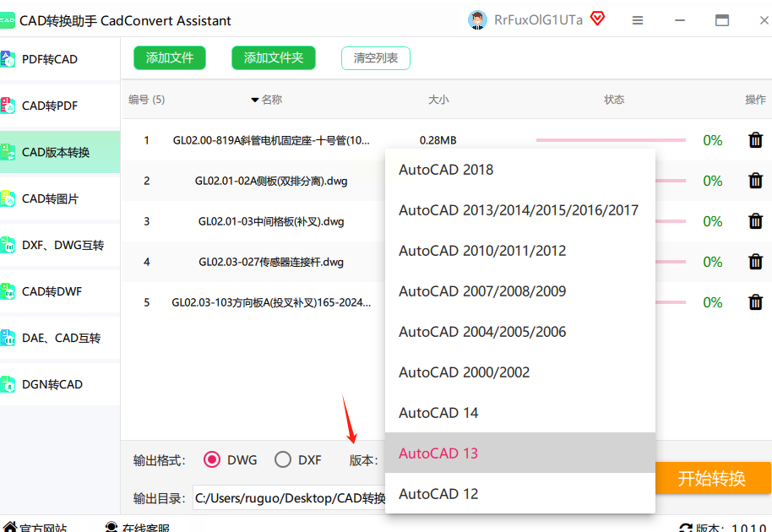772x532 pixels.
Task: Select file GL02.01-02A侧板(双排分离).dwg
Action: (271, 181)
